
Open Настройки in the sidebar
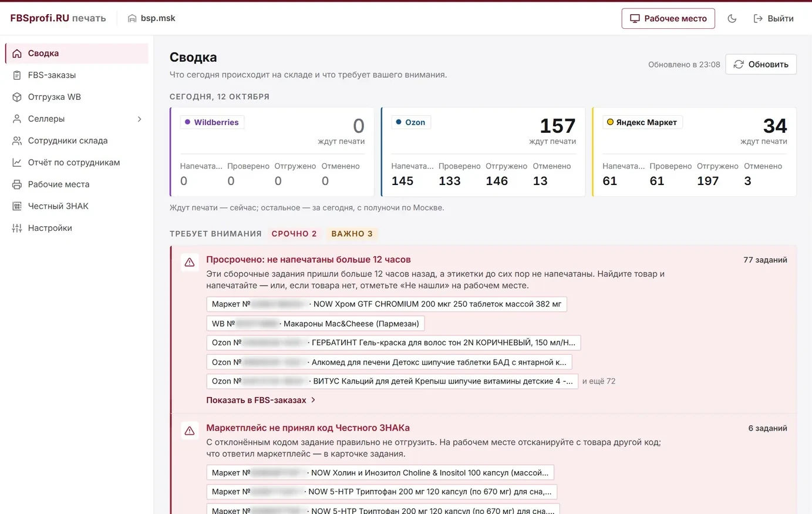pyautogui.click(x=77, y=228)
